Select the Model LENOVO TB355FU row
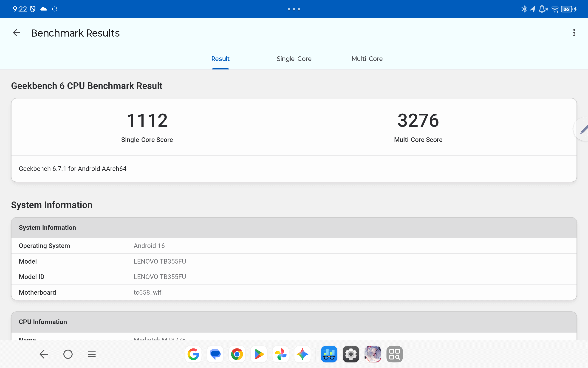This screenshot has height=368, width=588. pyautogui.click(x=294, y=262)
